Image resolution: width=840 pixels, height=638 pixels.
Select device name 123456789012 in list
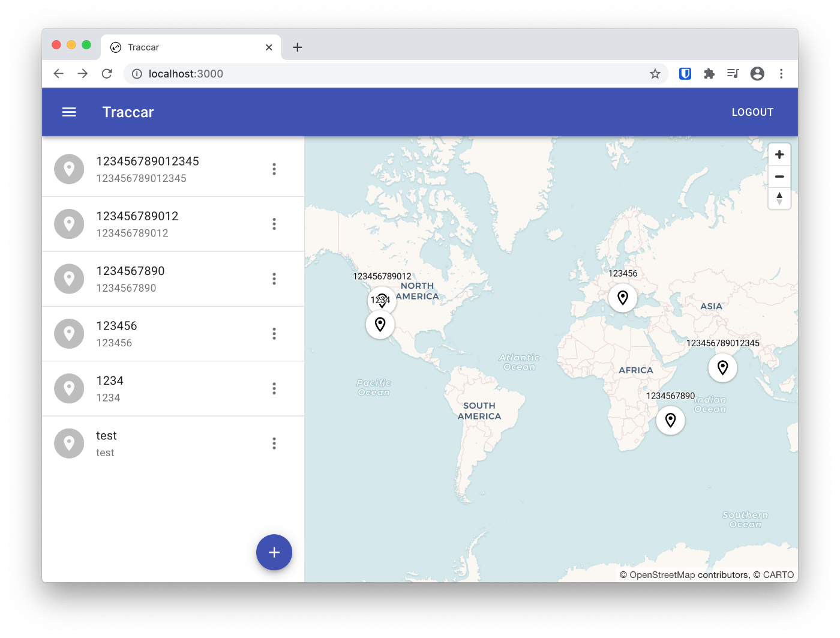pos(137,216)
